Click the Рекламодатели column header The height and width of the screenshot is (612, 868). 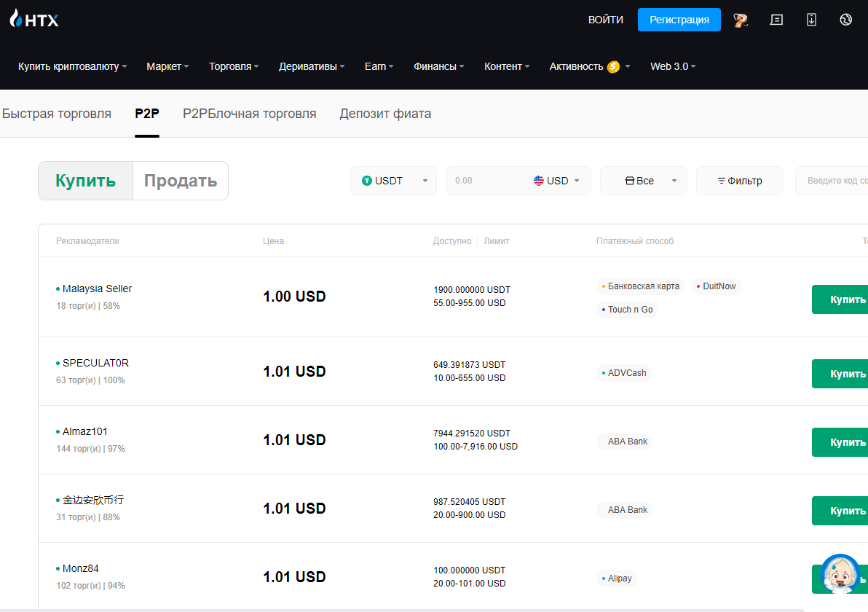point(87,241)
